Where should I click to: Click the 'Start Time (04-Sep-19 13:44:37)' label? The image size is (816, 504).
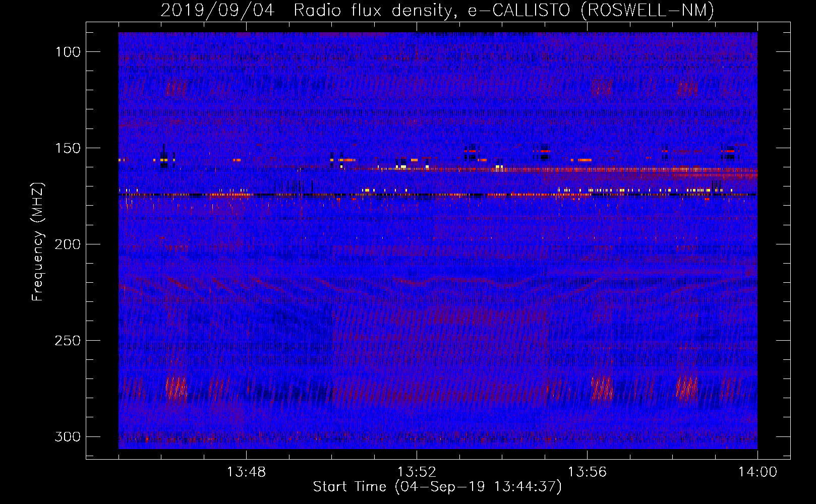click(437, 487)
